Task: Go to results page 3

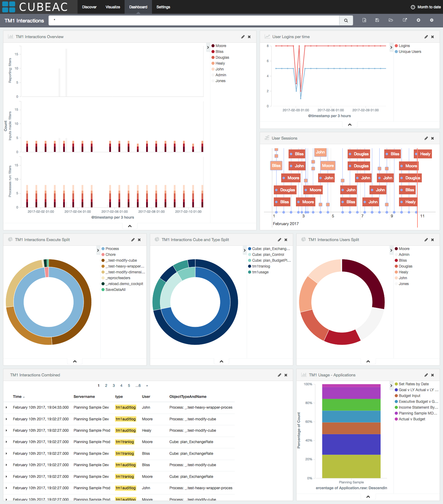Action: [x=114, y=386]
